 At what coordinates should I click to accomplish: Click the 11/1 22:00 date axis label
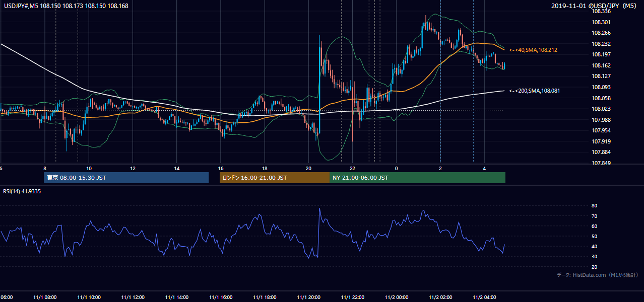coord(352,297)
